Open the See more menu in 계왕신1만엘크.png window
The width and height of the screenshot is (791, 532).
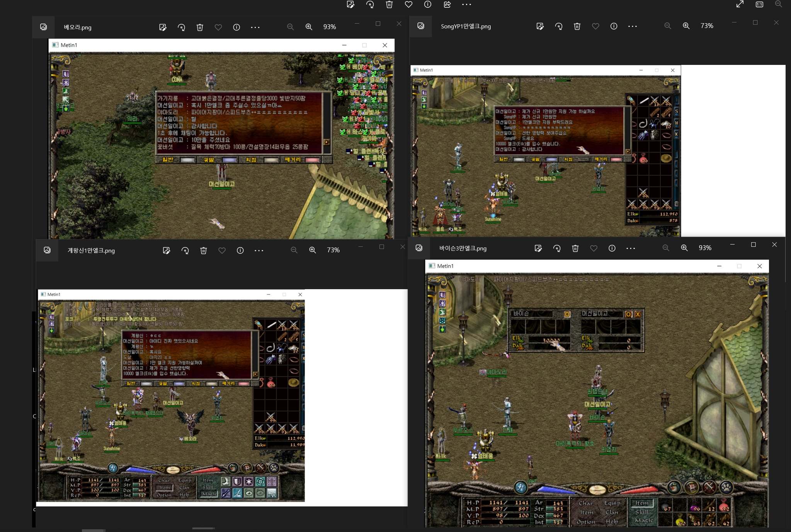259,251
